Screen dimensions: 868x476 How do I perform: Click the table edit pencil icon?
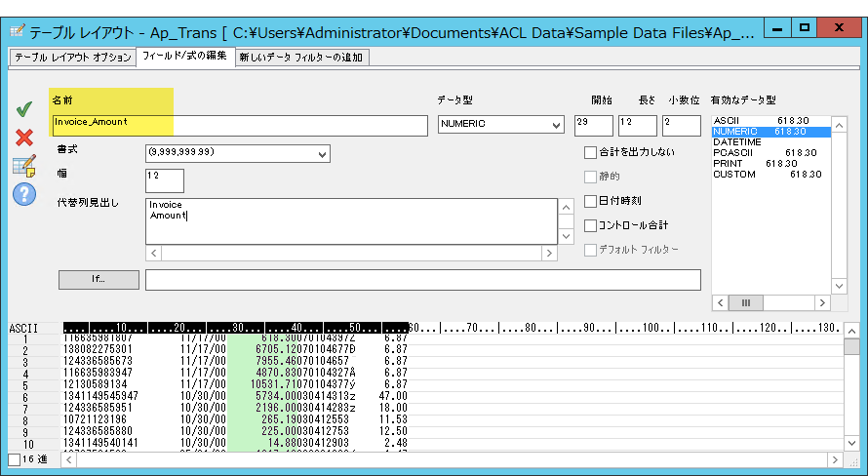[23, 166]
